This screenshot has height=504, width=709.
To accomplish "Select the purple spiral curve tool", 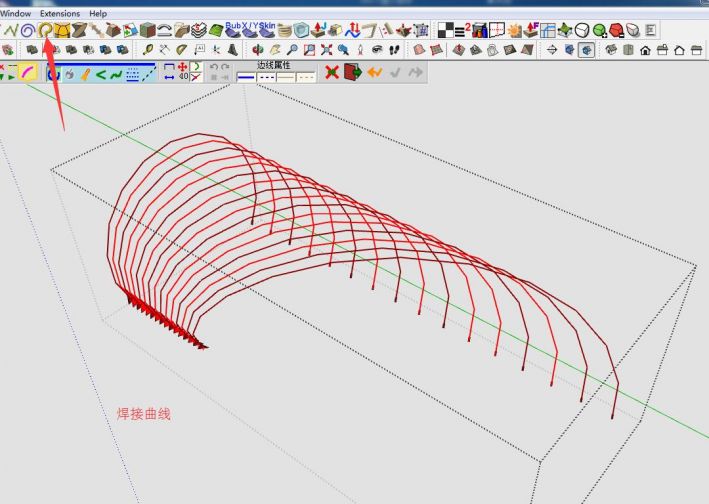I will [28, 30].
